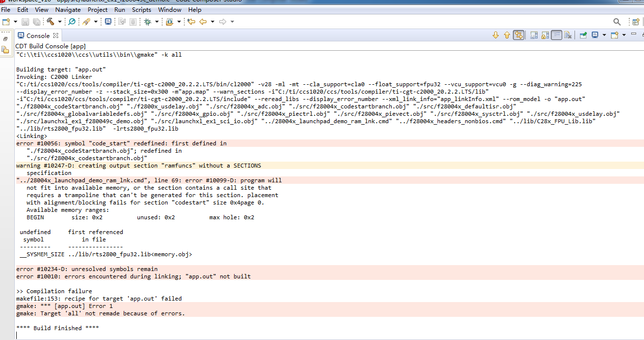
Task: Toggle Pin Console button
Action: pos(583,35)
